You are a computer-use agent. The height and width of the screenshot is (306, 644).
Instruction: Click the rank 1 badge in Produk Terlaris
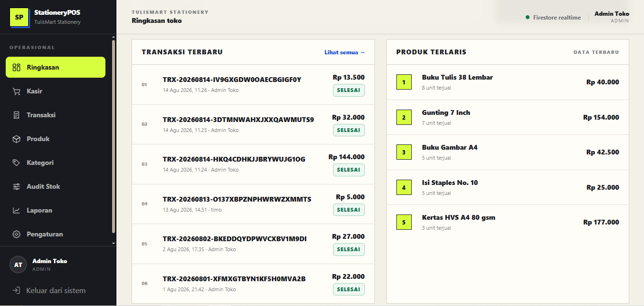(404, 82)
